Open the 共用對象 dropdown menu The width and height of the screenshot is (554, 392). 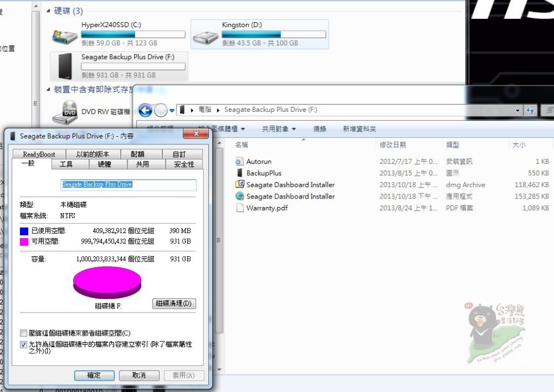coord(279,129)
